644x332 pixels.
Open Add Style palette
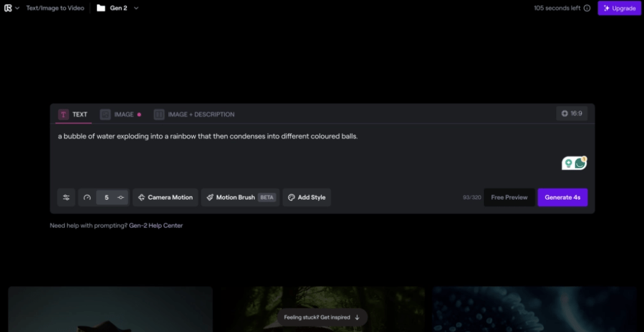tap(307, 197)
